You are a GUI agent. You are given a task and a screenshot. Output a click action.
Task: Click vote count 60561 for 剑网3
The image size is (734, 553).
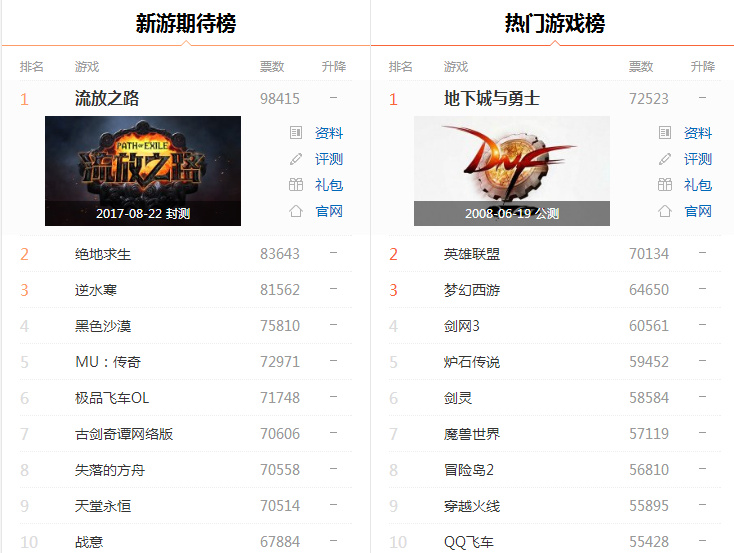(649, 326)
